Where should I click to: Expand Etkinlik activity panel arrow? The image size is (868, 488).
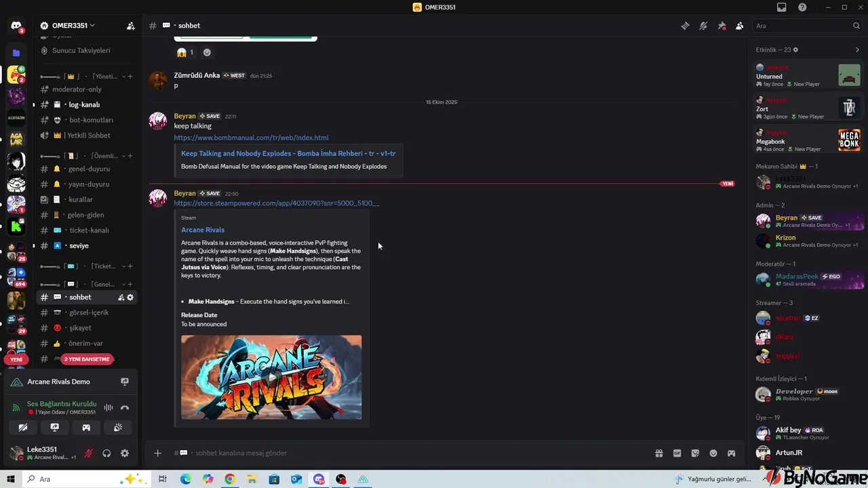[x=857, y=49]
